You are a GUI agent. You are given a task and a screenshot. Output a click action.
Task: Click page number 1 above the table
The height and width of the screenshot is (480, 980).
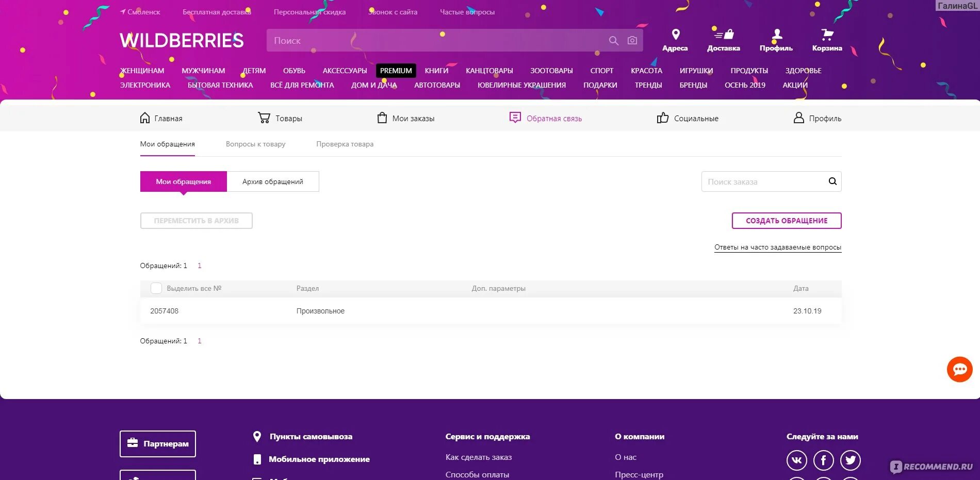pos(199,266)
